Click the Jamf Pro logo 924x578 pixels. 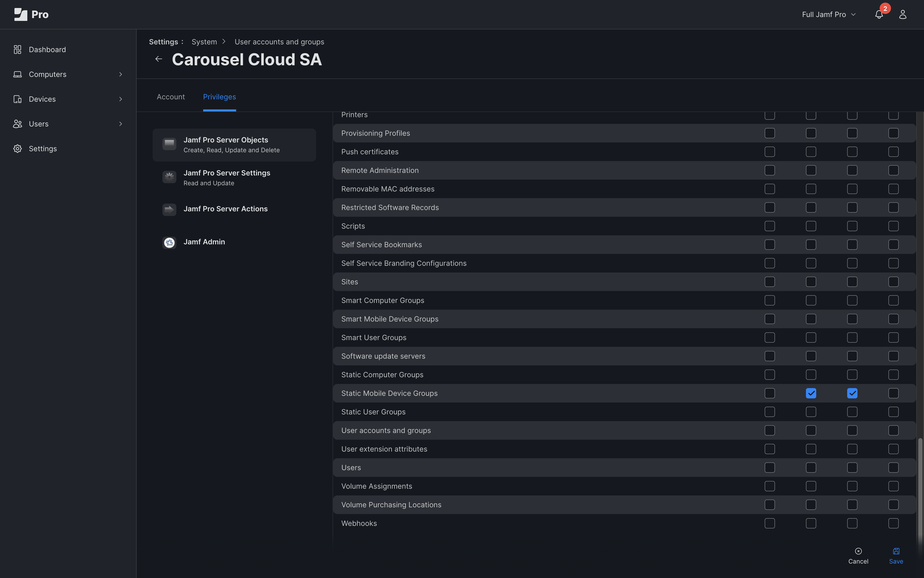point(31,14)
